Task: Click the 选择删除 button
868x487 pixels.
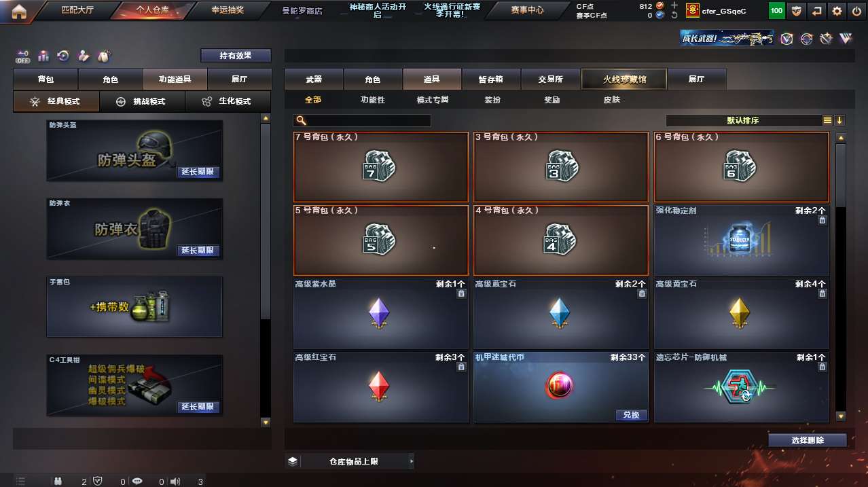Action: pyautogui.click(x=808, y=440)
